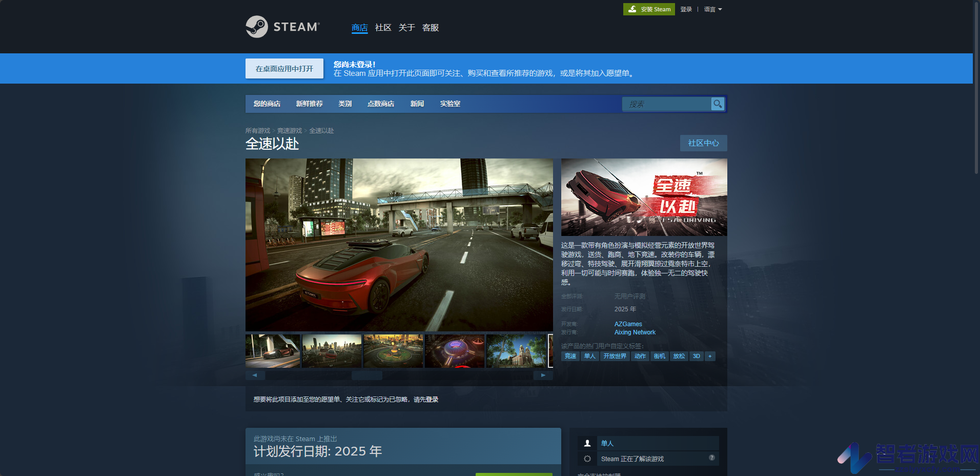The image size is (980, 476).
Task: Expand the 新鲜推荐 menu
Action: 310,104
